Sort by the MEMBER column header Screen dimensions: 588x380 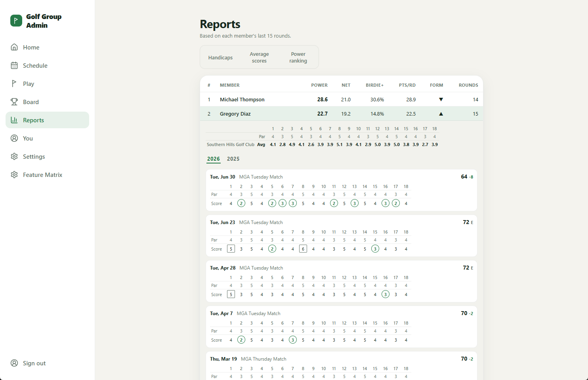[x=230, y=85]
